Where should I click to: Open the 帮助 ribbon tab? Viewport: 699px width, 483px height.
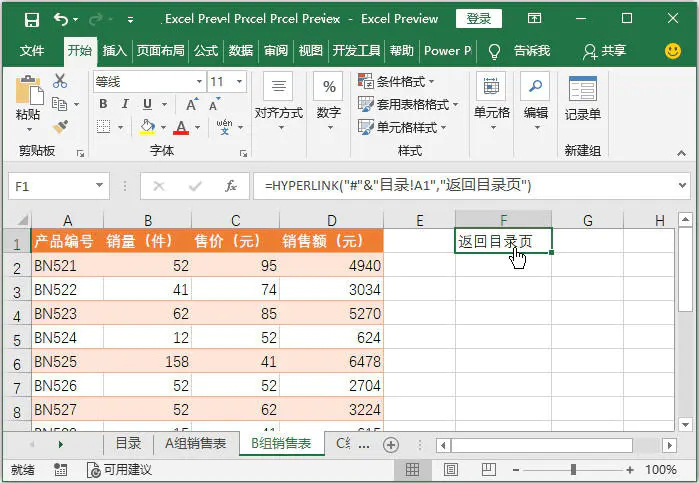402,51
